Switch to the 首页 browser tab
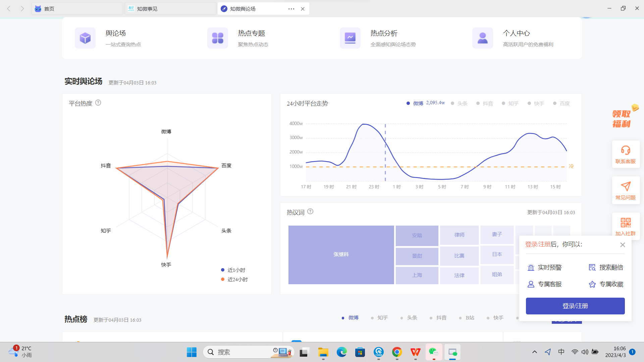 coord(77,9)
